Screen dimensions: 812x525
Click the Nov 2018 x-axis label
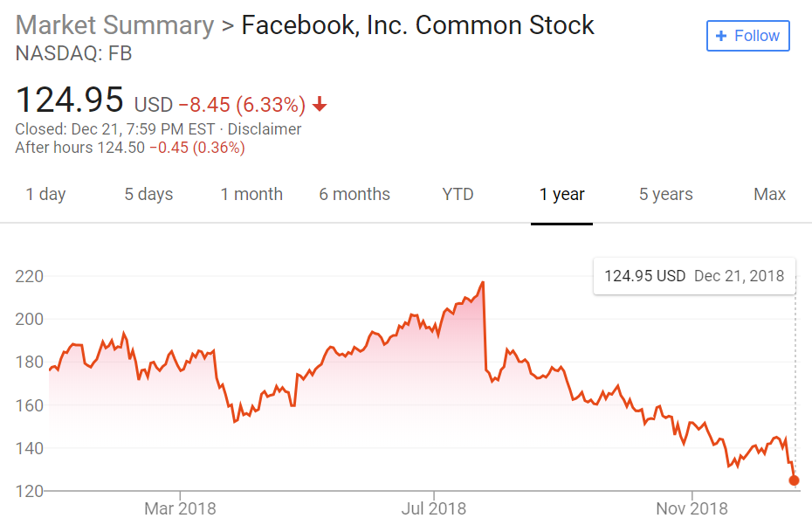691,508
